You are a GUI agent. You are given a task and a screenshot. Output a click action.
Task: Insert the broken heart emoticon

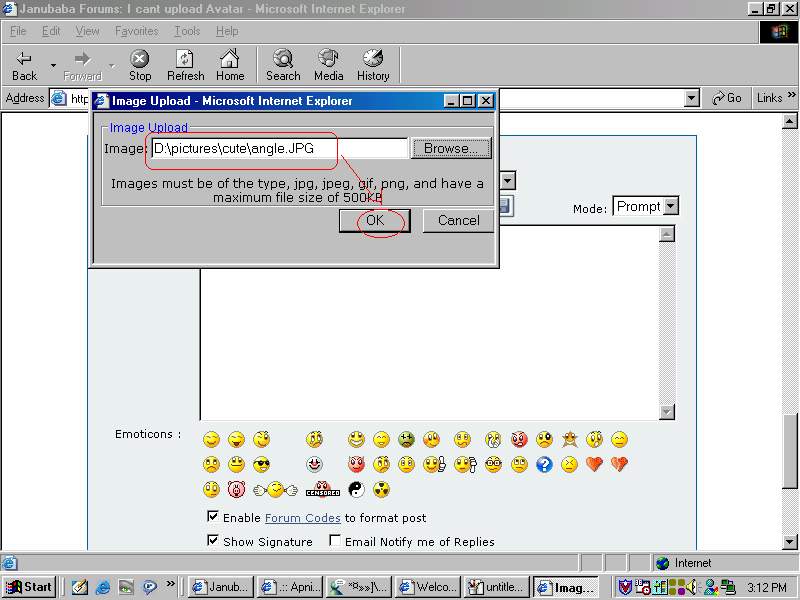point(619,464)
